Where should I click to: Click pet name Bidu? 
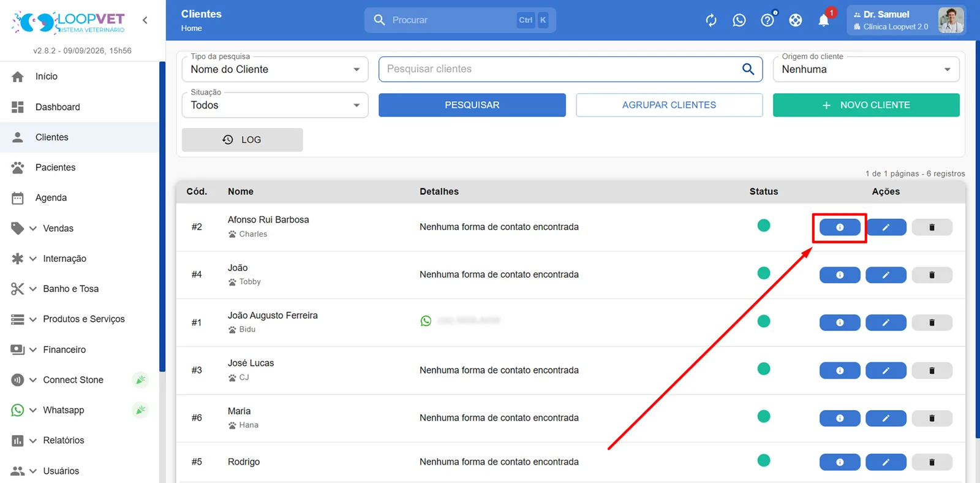click(247, 330)
